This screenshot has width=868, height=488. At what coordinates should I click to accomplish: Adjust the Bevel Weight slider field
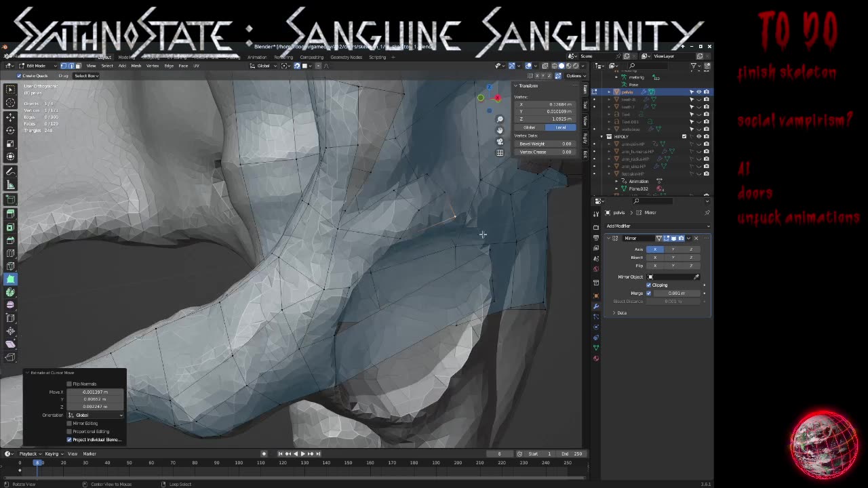(545, 144)
